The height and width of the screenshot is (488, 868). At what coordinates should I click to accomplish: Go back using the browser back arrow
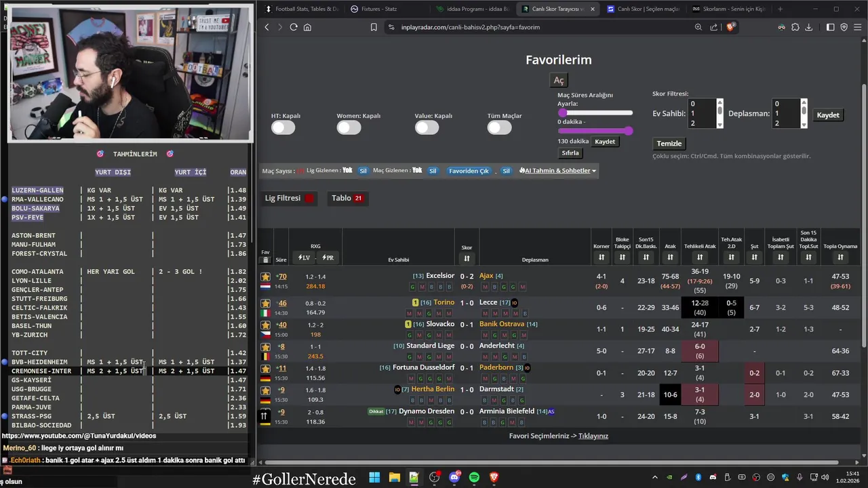pyautogui.click(x=267, y=27)
